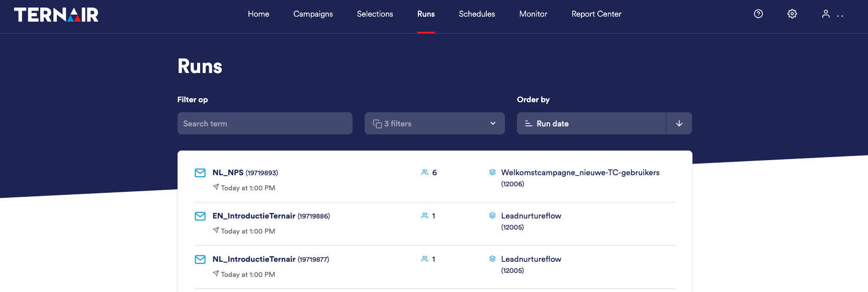Image resolution: width=868 pixels, height=292 pixels.
Task: Toggle sort direction arrow button
Action: (679, 123)
